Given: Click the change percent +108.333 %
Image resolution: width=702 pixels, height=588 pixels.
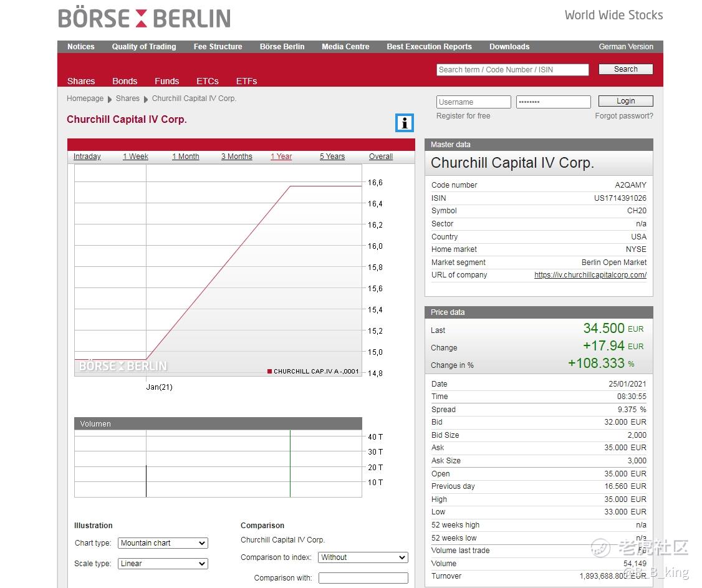Looking at the screenshot, I should [x=601, y=363].
